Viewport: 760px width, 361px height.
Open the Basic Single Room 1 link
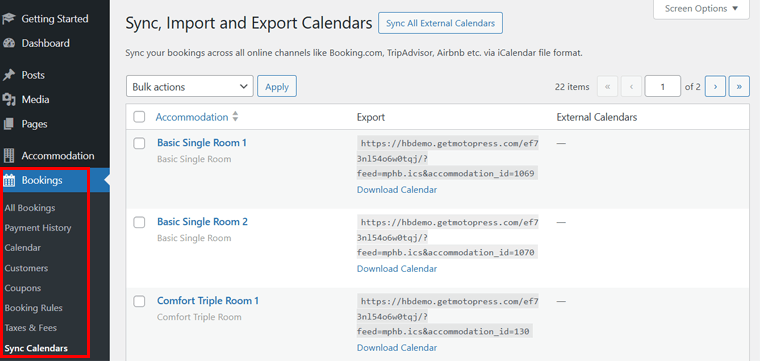(202, 142)
